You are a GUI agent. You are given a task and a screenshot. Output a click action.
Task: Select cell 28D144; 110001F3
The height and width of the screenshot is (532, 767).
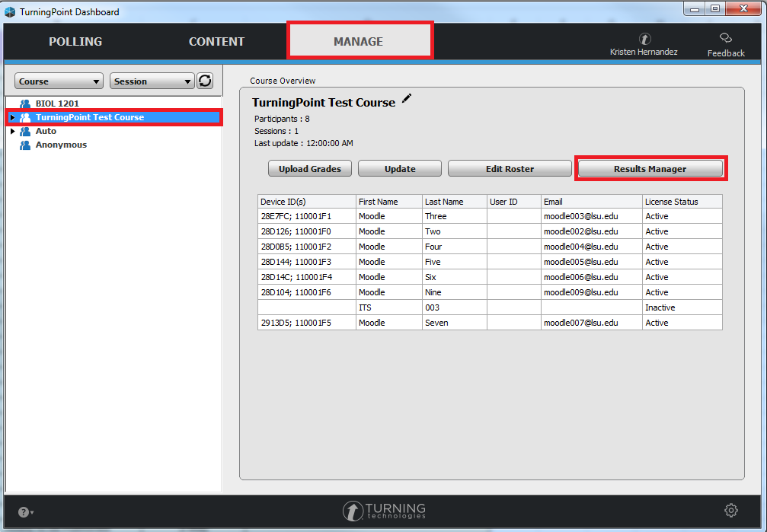tap(307, 262)
